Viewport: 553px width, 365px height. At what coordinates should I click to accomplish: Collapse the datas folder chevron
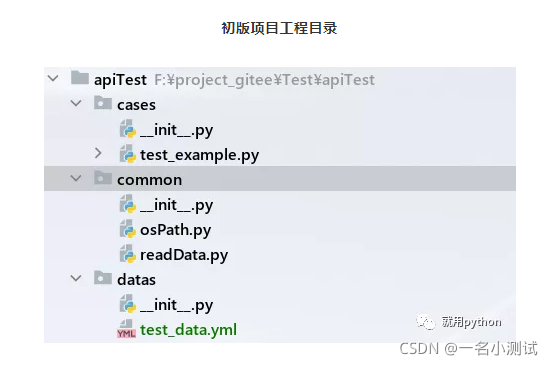[76, 278]
